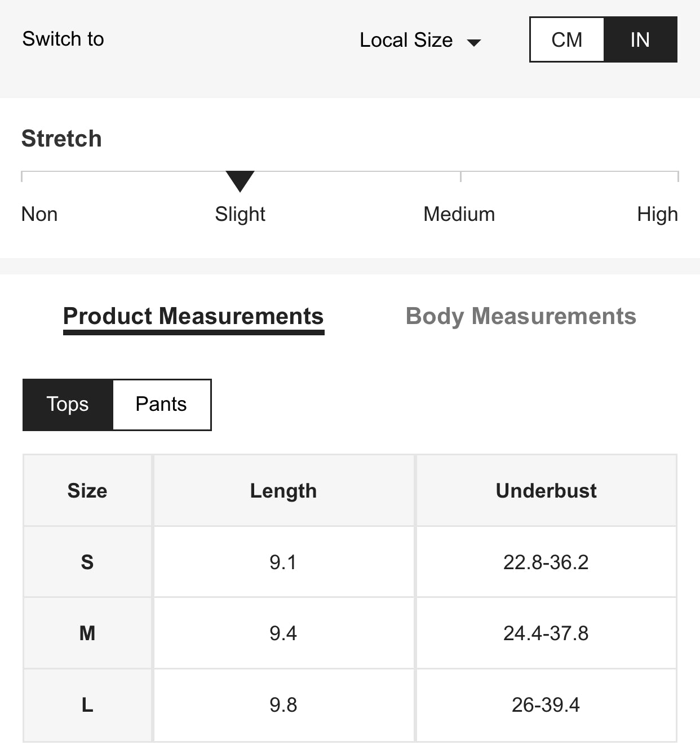Select the Slight stretch level

tap(240, 214)
